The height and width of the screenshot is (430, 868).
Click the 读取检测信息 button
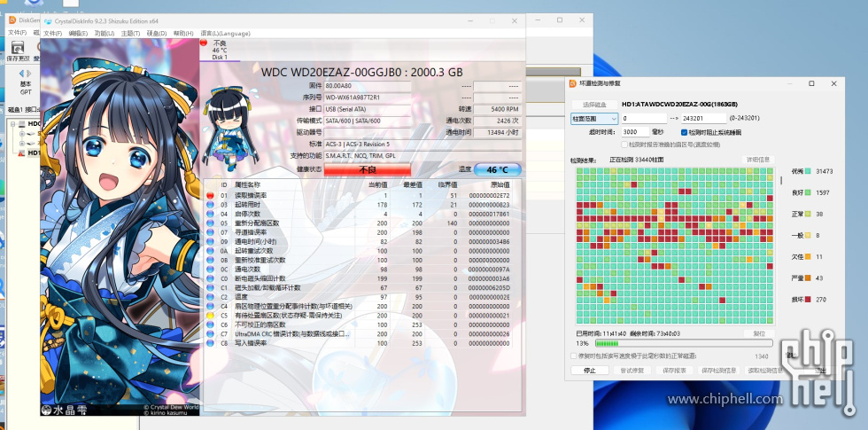click(x=765, y=371)
